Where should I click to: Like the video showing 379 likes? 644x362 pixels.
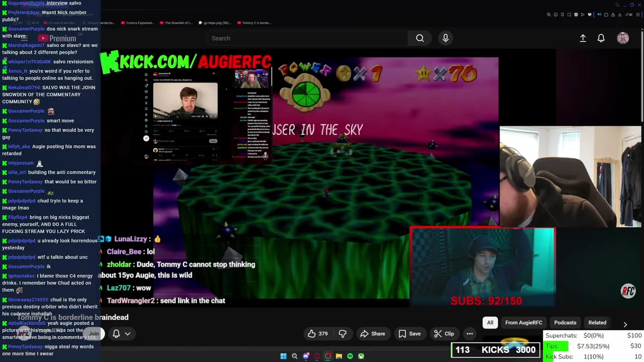tap(317, 333)
